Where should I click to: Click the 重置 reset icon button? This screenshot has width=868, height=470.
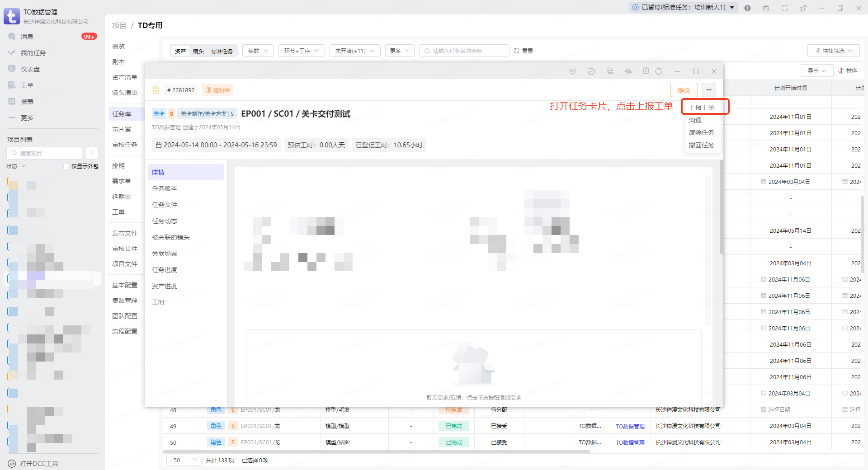(523, 51)
